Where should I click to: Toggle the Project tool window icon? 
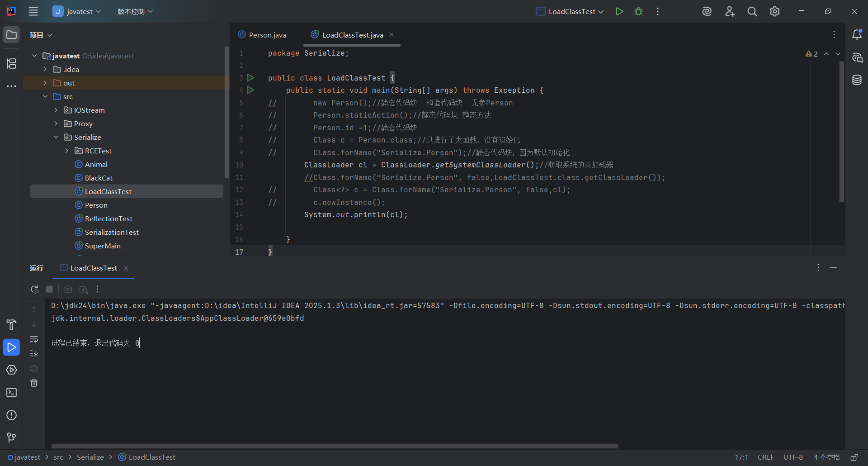pyautogui.click(x=11, y=35)
